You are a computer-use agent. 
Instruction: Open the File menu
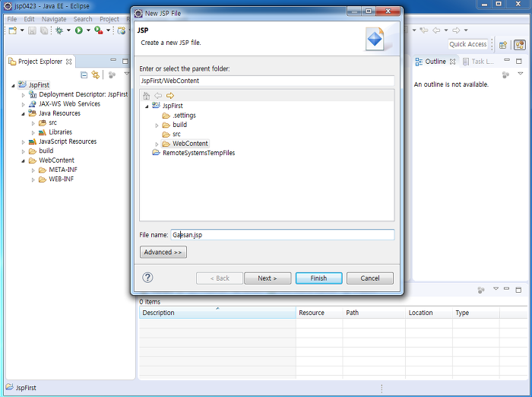[12, 19]
